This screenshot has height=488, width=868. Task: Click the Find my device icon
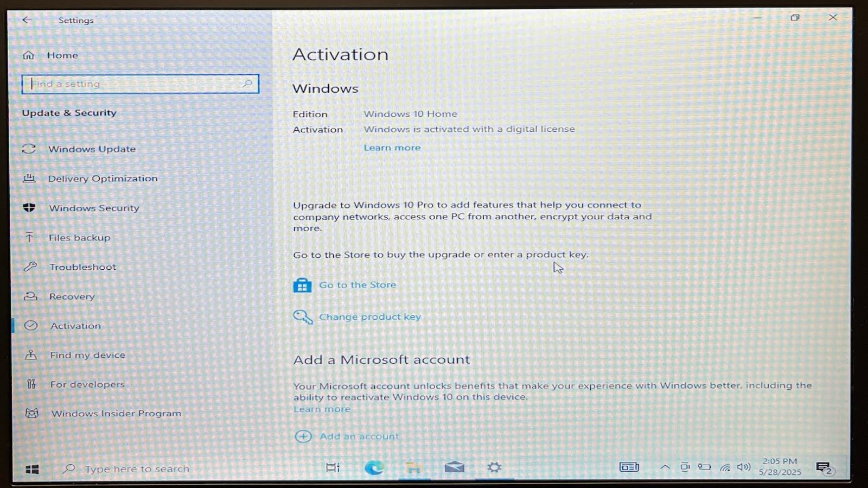point(31,355)
